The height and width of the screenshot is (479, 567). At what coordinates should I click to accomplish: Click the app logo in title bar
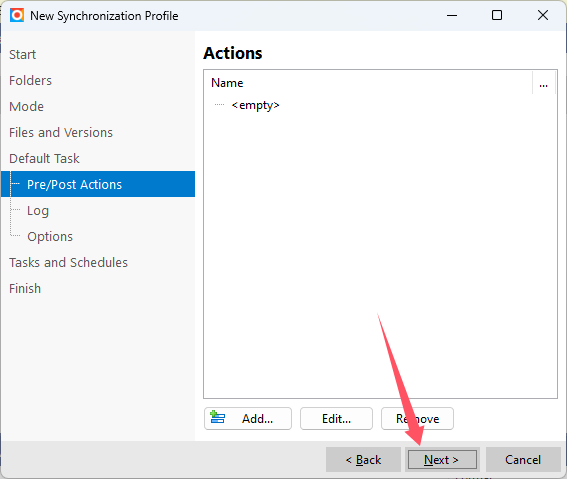coord(17,16)
